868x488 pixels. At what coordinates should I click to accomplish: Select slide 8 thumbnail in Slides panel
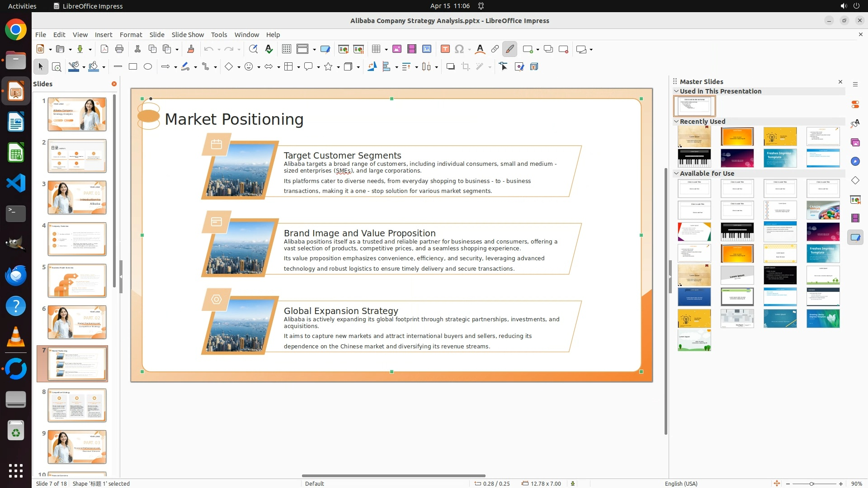pyautogui.click(x=77, y=405)
